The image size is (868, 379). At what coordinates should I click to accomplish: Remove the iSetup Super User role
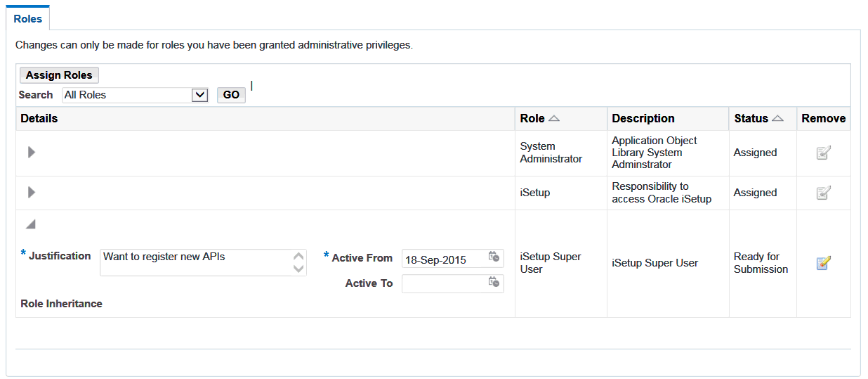click(x=824, y=263)
